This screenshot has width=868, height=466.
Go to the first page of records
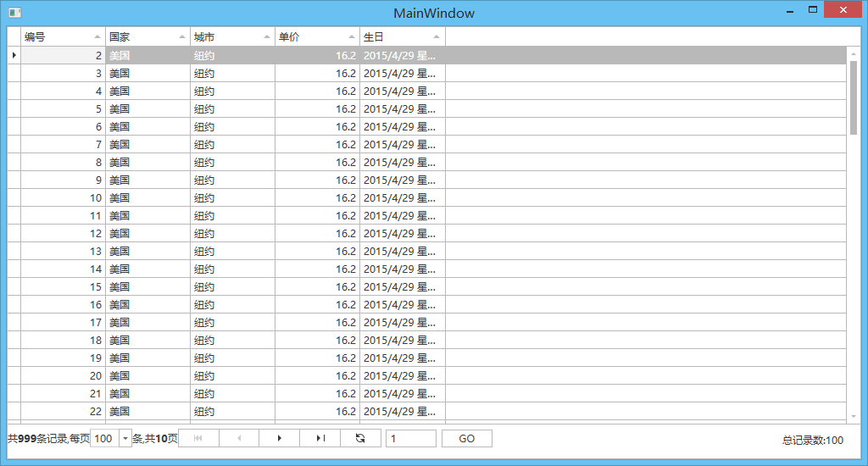pos(198,438)
